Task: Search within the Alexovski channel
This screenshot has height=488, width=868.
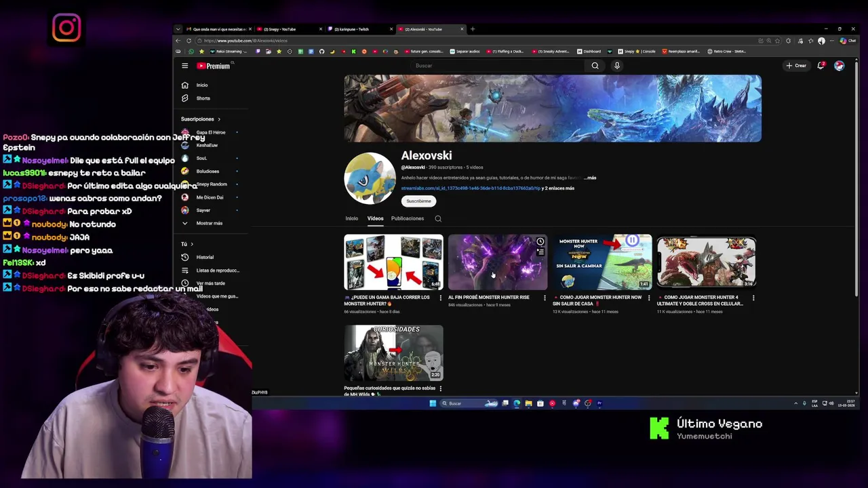Action: click(x=438, y=218)
